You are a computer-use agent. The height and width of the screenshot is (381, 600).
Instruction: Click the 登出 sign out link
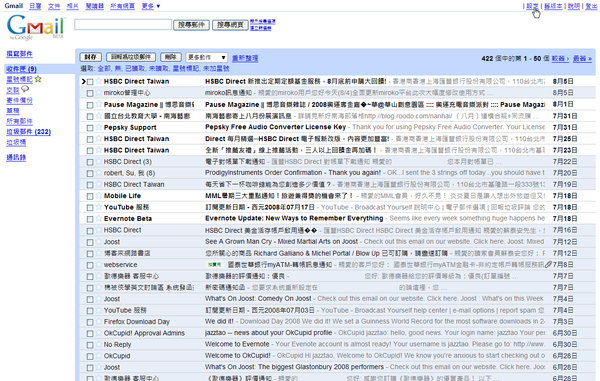pos(592,6)
